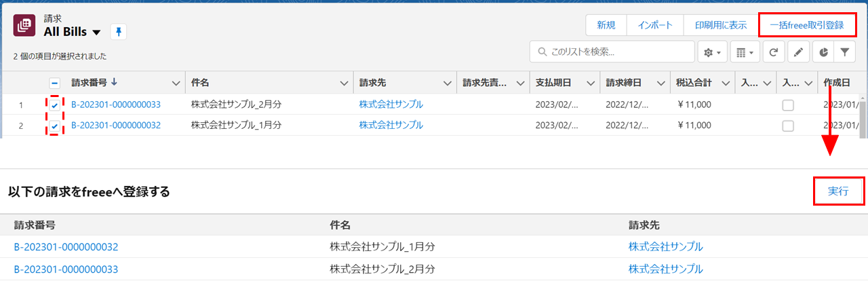Viewport: 868px width, 283px height.
Task: Open list view controls gear menu
Action: (712, 52)
